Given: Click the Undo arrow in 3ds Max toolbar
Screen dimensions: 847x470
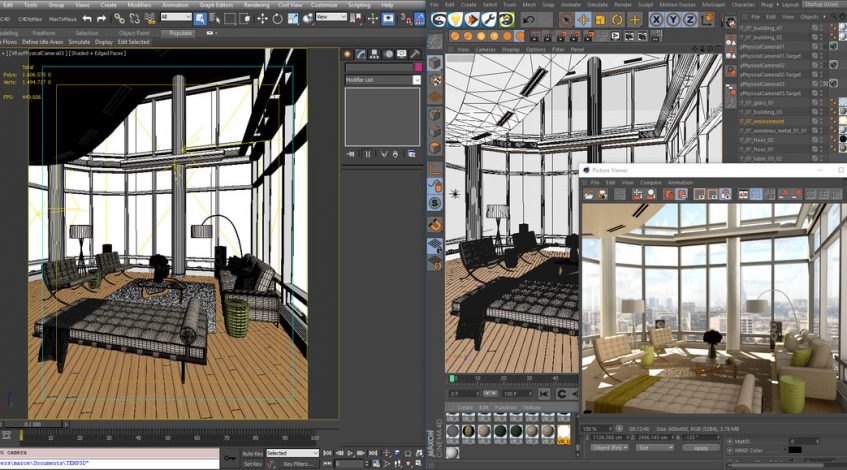Looking at the screenshot, I should [x=86, y=18].
